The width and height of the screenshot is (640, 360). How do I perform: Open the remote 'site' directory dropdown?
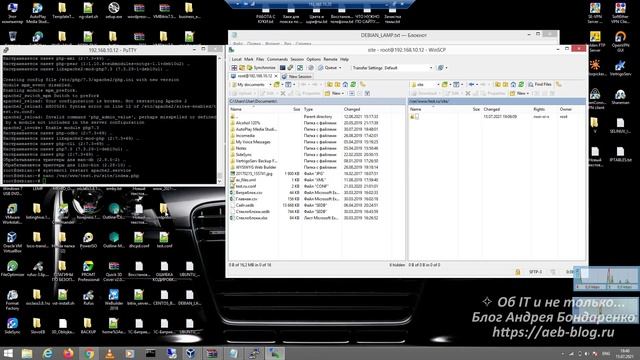click(x=425, y=84)
